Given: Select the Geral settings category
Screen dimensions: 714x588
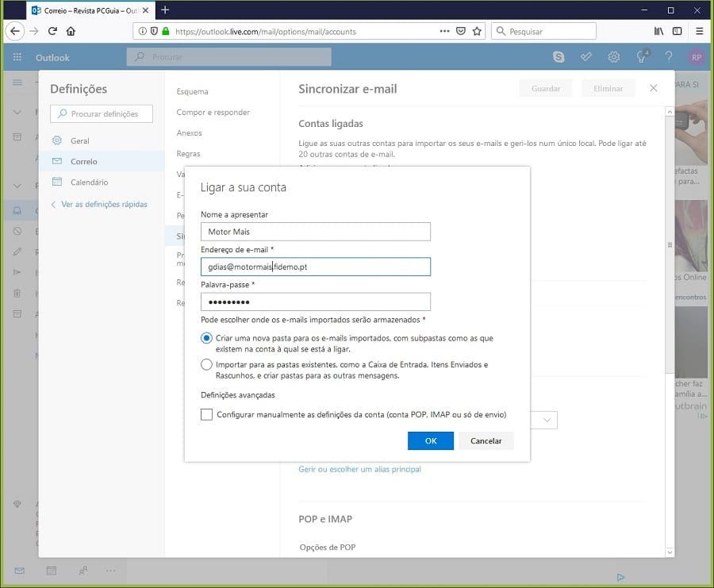Looking at the screenshot, I should click(x=79, y=140).
